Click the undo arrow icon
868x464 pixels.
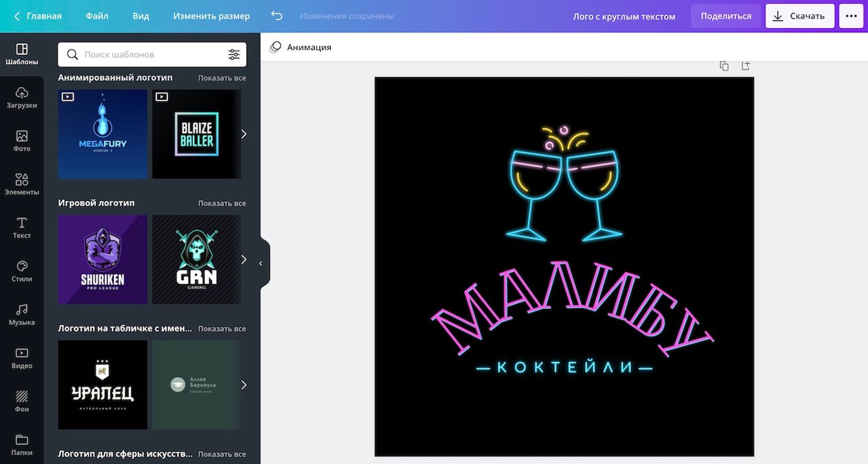click(x=277, y=16)
